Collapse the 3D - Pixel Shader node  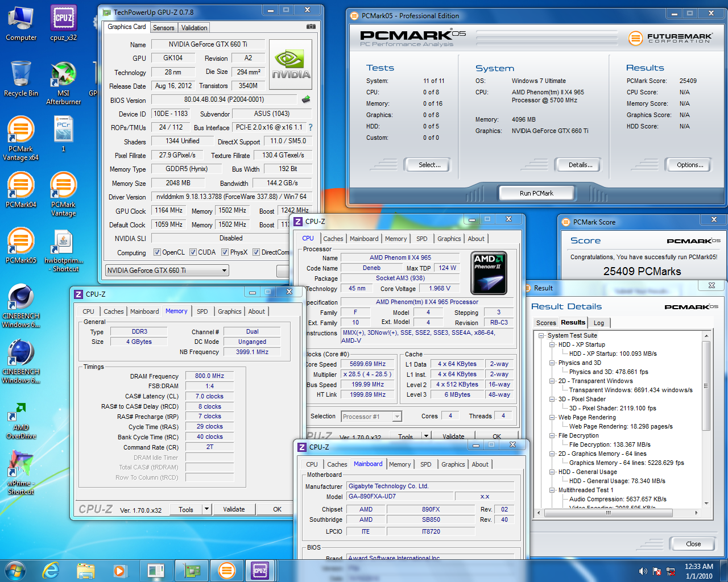tap(552, 399)
